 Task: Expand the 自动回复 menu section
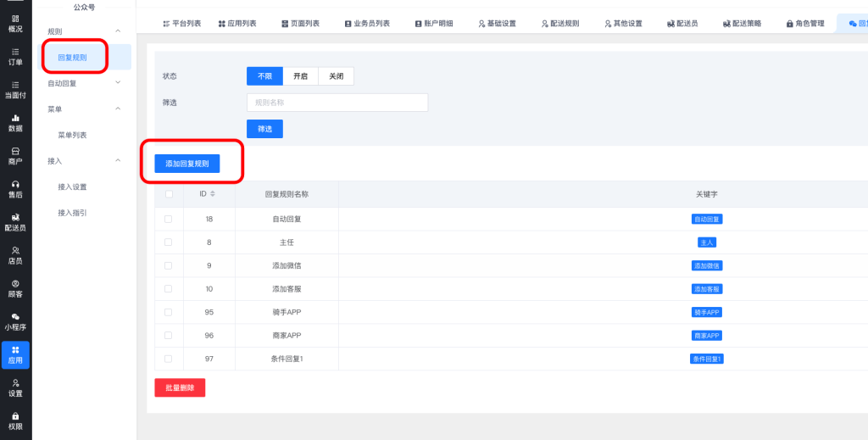[x=118, y=83]
